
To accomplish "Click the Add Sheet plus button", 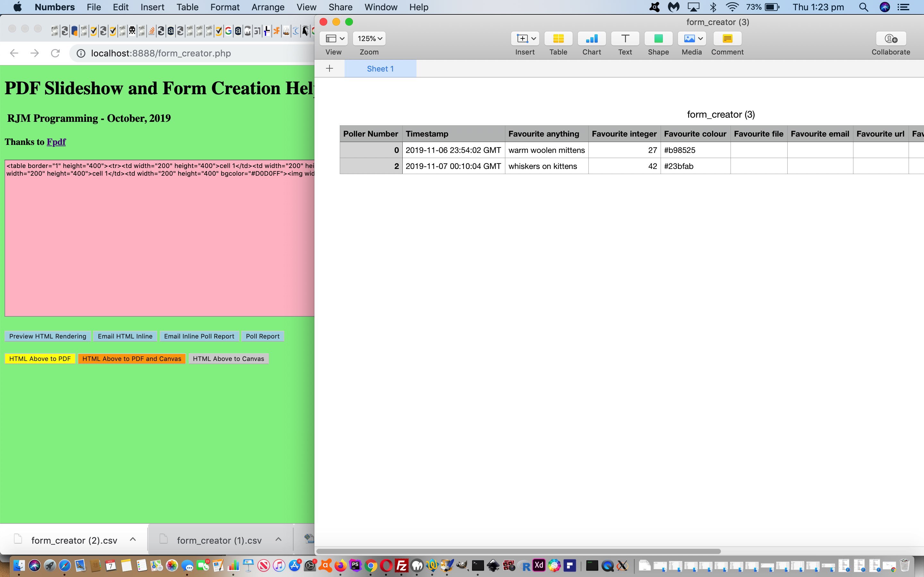I will [x=329, y=69].
